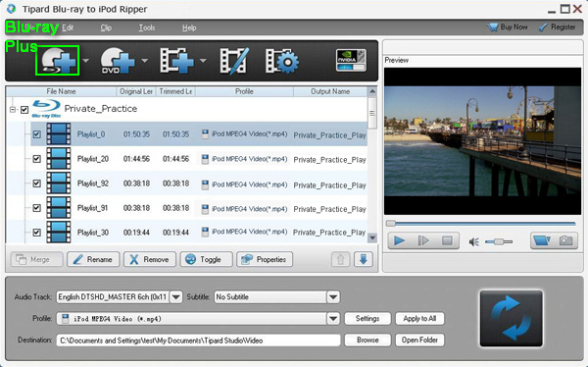Click the Add Video file icon
Image resolution: width=588 pixels, height=367 pixels.
176,60
